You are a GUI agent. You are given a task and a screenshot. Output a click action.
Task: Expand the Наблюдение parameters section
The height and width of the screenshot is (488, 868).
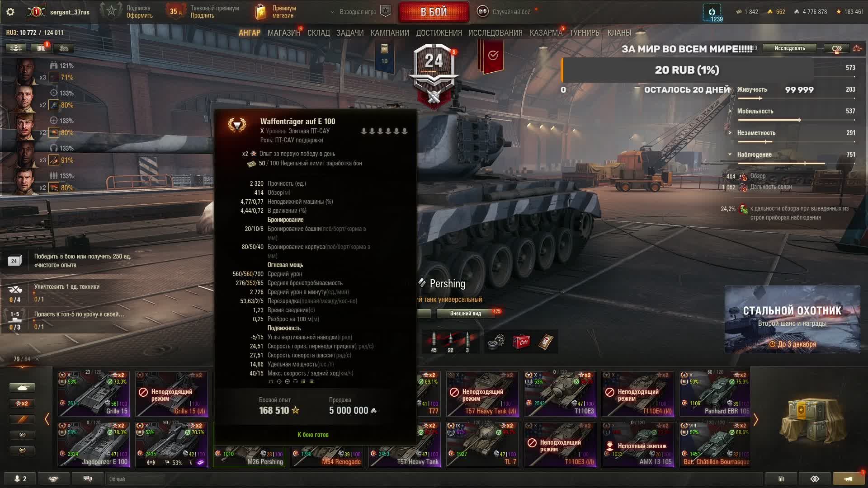(x=754, y=155)
